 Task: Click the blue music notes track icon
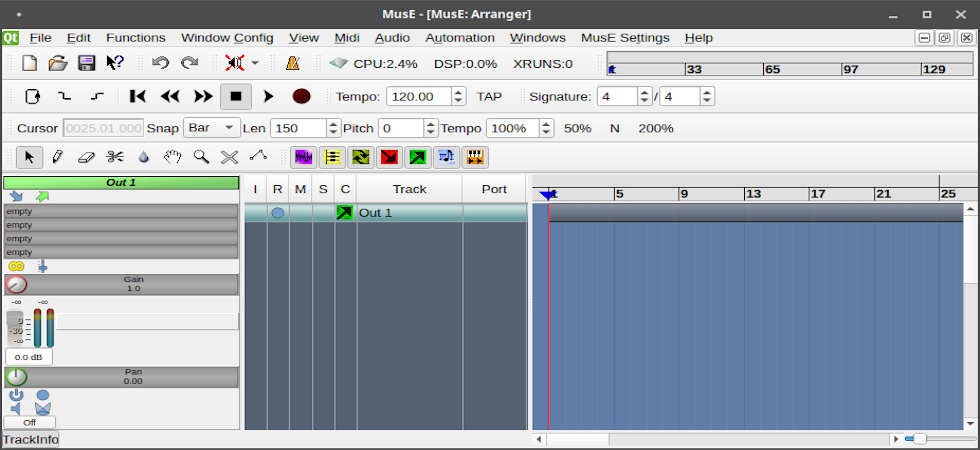point(446,157)
